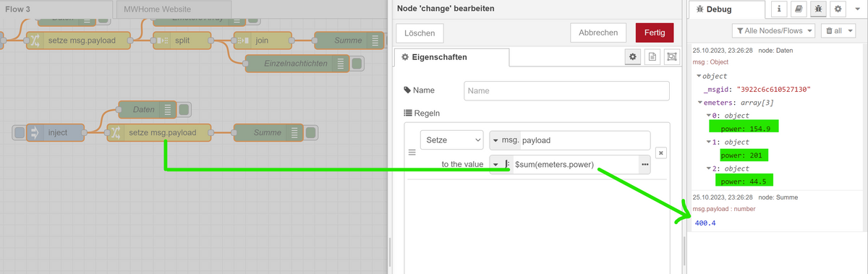Open the info sidebar tab icon
Image resolution: width=868 pixels, height=274 pixels.
780,9
